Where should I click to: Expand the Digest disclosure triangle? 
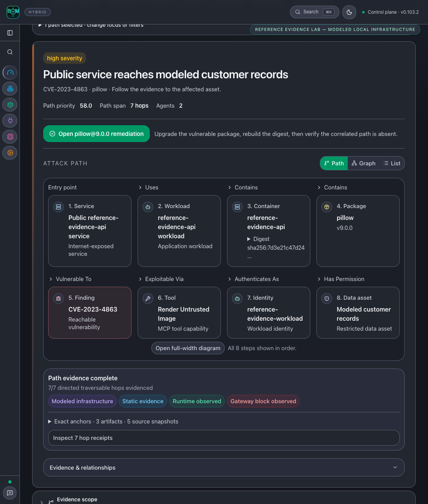tap(249, 239)
